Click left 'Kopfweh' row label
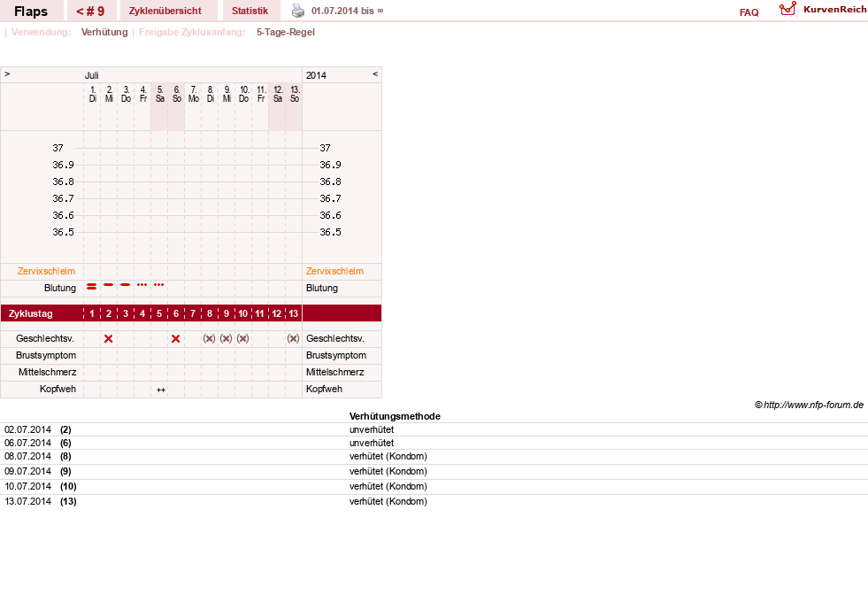 pyautogui.click(x=58, y=389)
